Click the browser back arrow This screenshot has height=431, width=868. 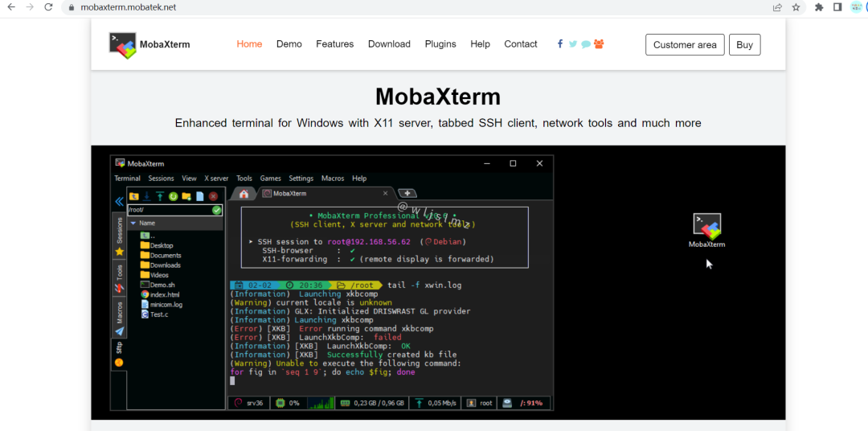pos(11,7)
